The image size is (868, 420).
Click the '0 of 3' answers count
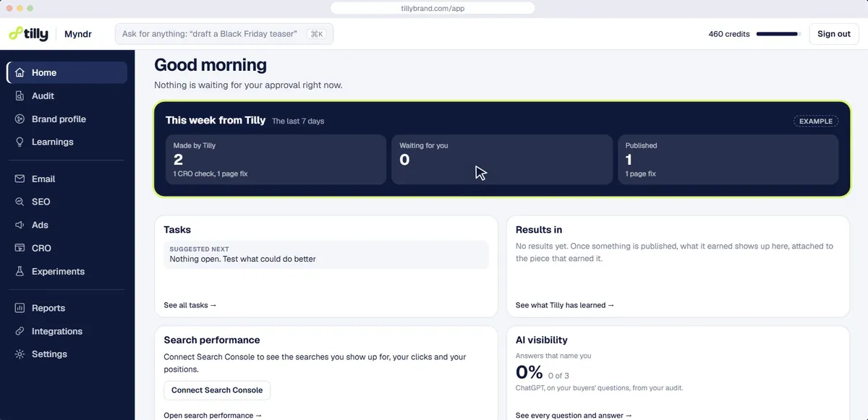[x=558, y=375]
